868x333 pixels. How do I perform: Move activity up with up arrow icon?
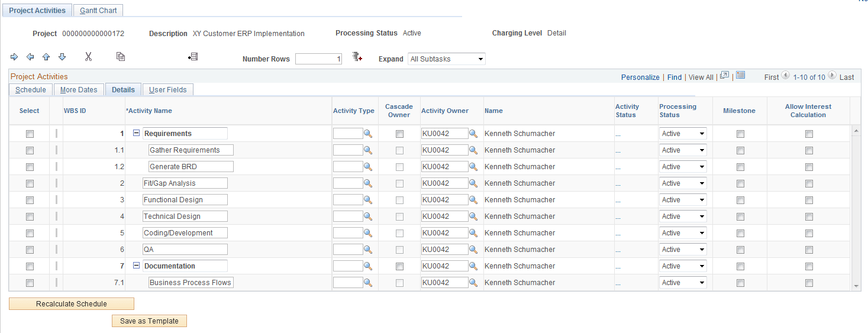point(46,57)
